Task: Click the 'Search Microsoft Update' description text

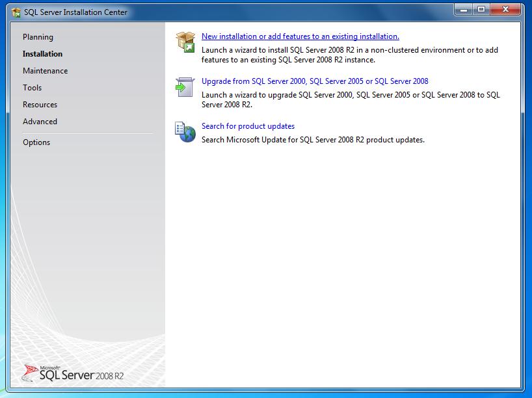Action: point(313,140)
